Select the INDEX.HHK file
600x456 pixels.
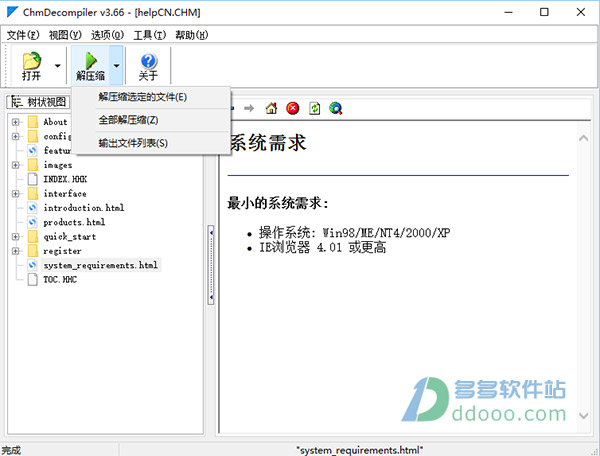[65, 179]
